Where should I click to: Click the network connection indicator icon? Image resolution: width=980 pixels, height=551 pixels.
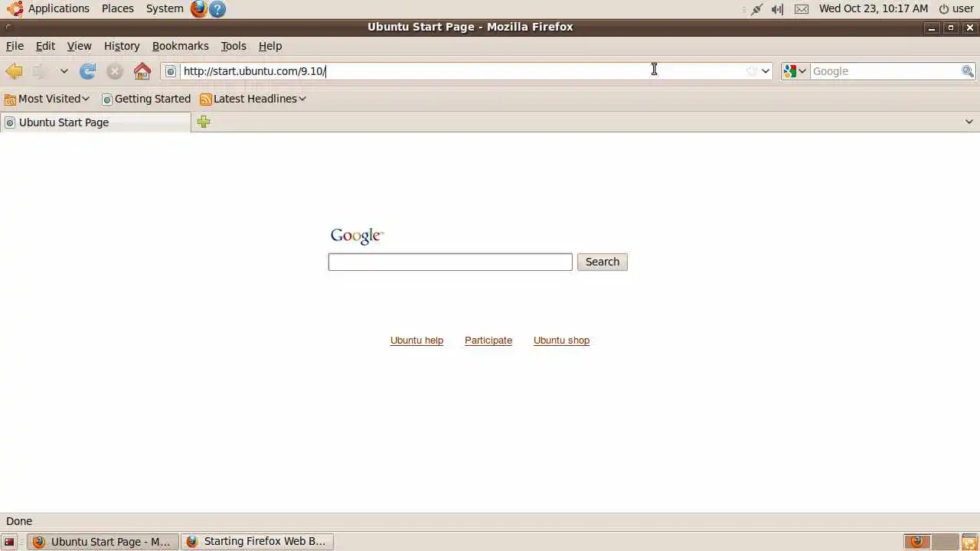[x=756, y=9]
